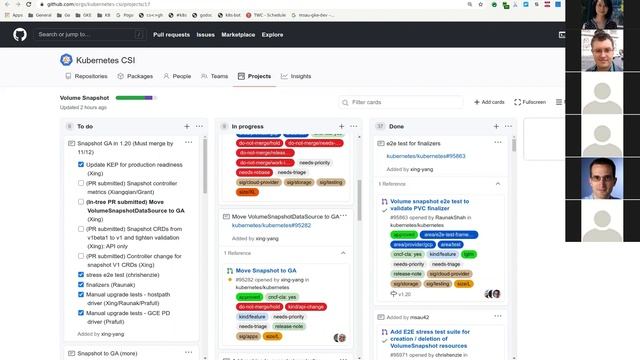The height and width of the screenshot is (360, 640).
Task: Open the General bookmarks folder
Action: tap(40, 15)
